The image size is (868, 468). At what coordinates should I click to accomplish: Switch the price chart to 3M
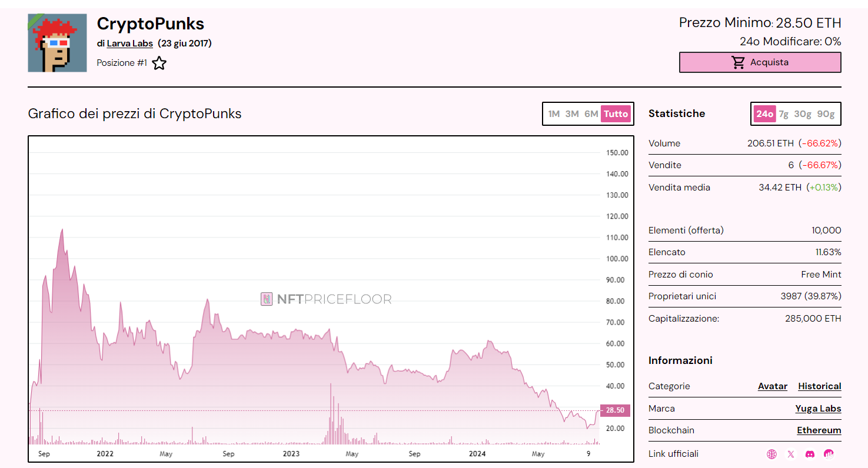point(572,114)
